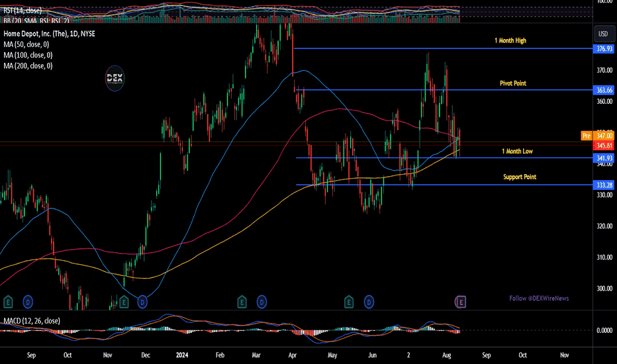Select the MA (100, close, 0) indicator legend
617x364 pixels.
click(28, 55)
